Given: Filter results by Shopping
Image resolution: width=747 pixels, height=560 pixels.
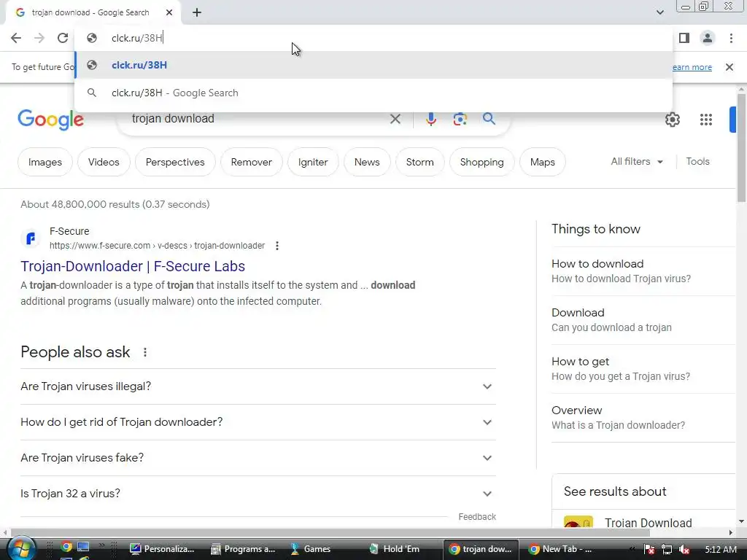Looking at the screenshot, I should click(x=481, y=162).
